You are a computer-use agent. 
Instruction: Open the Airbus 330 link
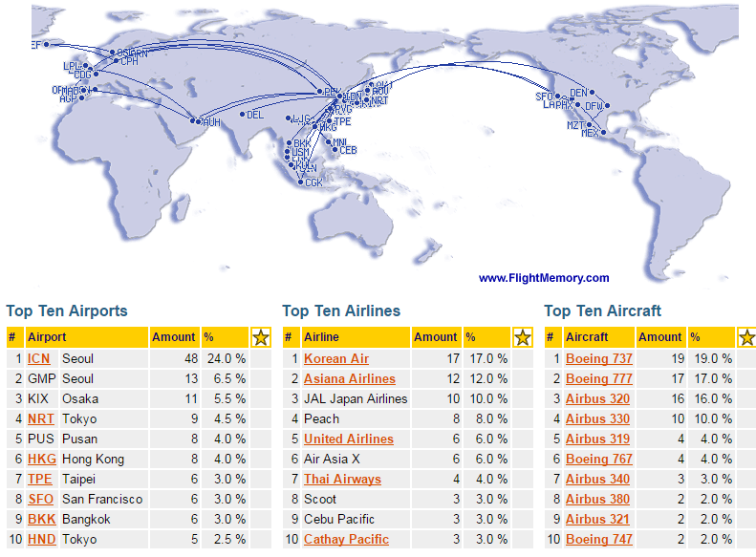(597, 418)
